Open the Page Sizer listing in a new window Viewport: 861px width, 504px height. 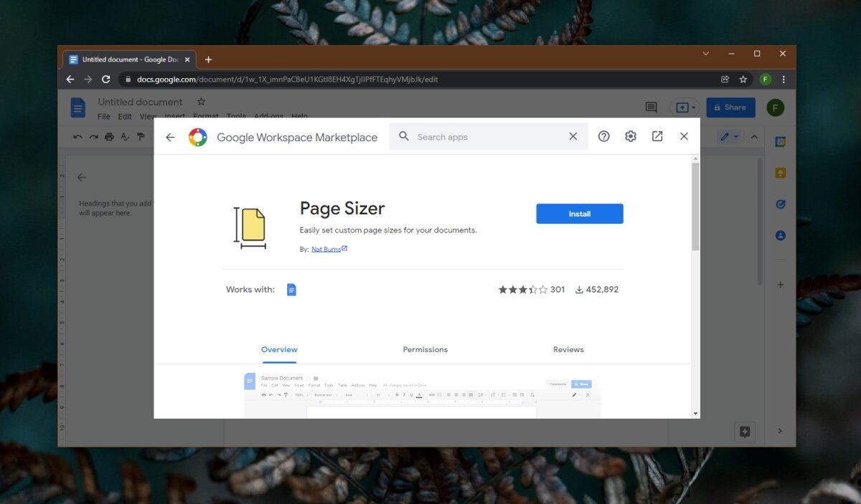coord(657,136)
